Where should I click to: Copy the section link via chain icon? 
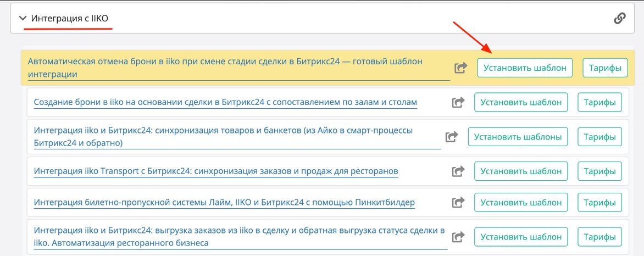coord(619,19)
